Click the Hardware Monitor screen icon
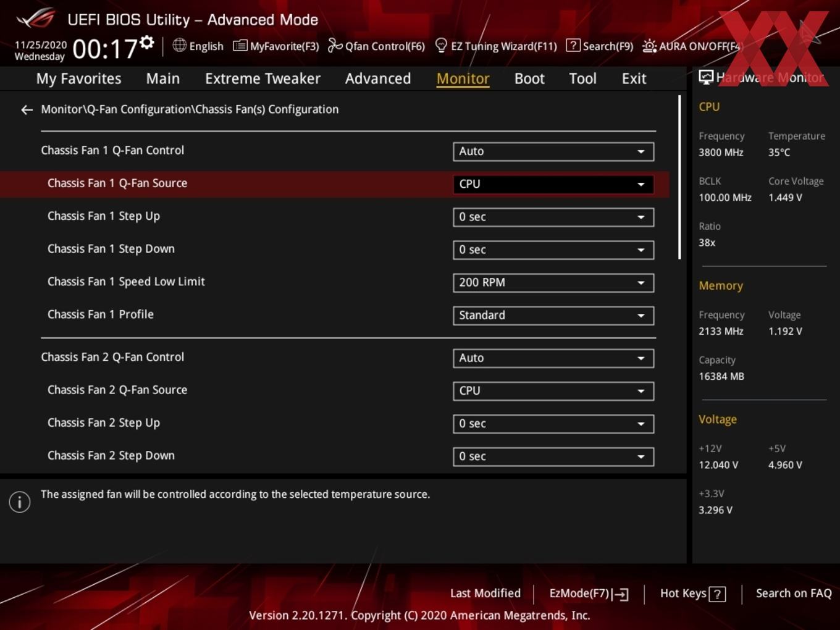Image resolution: width=840 pixels, height=630 pixels. (706, 77)
